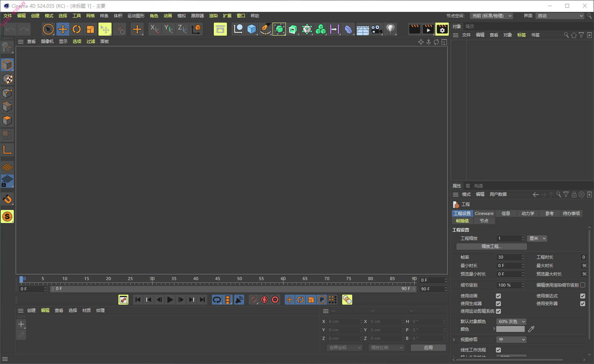594x364 pixels.
Task: Open the Spline Pen tool
Action: tap(265, 29)
